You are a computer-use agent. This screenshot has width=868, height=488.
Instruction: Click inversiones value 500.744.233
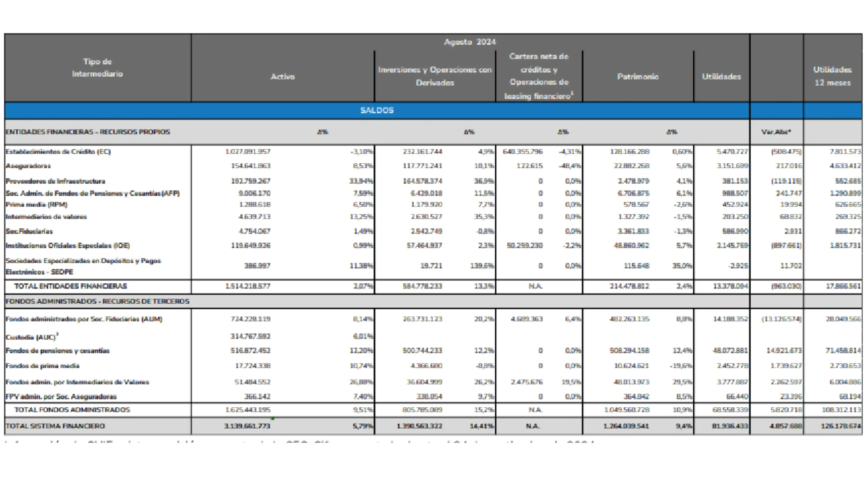click(x=422, y=350)
